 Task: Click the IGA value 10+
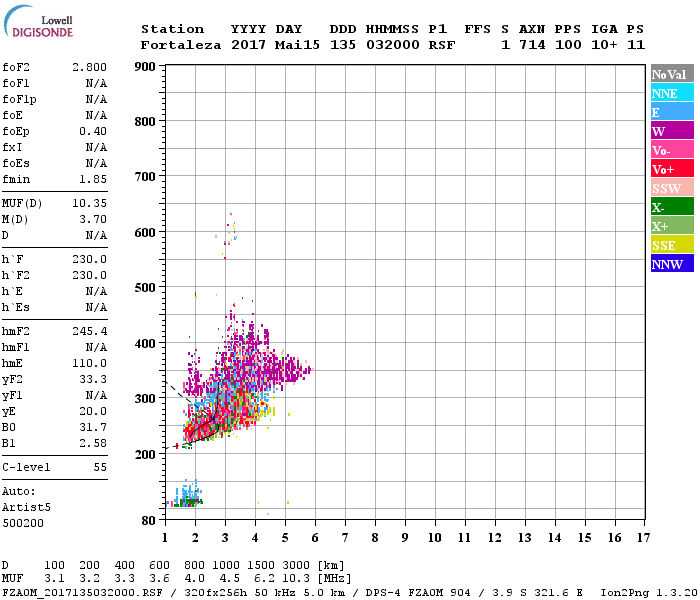pyautogui.click(x=604, y=45)
